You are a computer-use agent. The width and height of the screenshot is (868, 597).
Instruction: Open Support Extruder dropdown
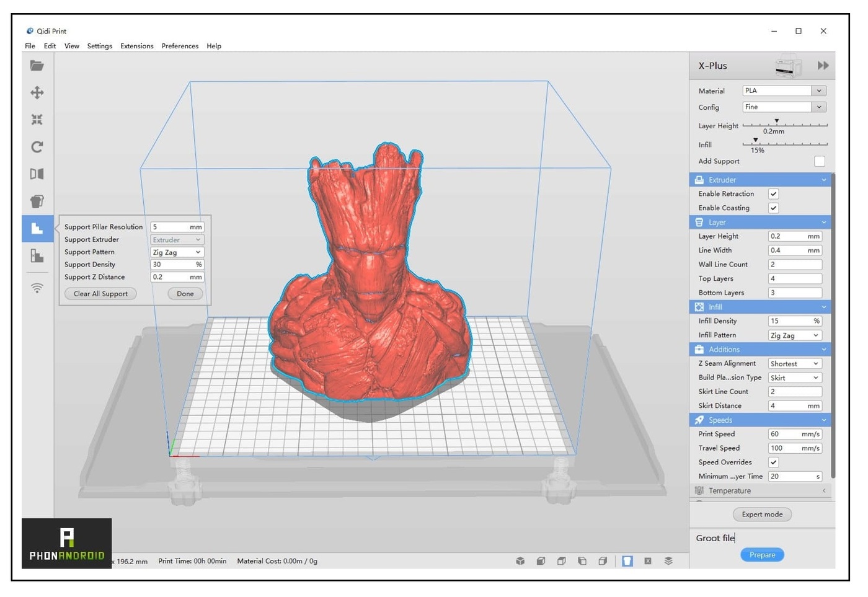coord(177,240)
